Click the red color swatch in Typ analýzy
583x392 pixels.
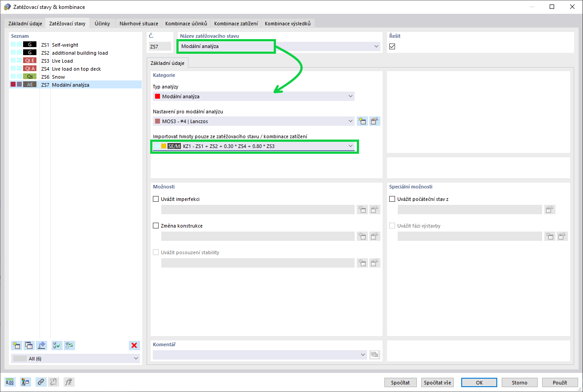pyautogui.click(x=157, y=96)
